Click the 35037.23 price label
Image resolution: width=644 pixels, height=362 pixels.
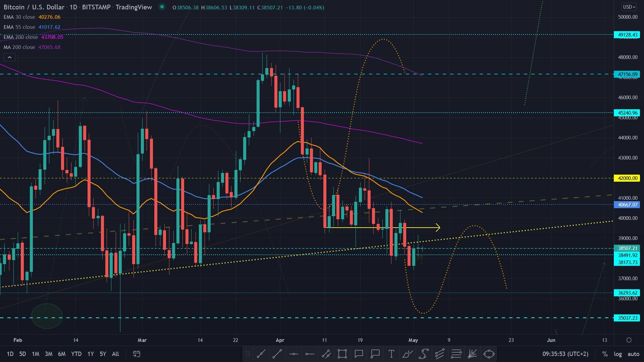(627, 318)
